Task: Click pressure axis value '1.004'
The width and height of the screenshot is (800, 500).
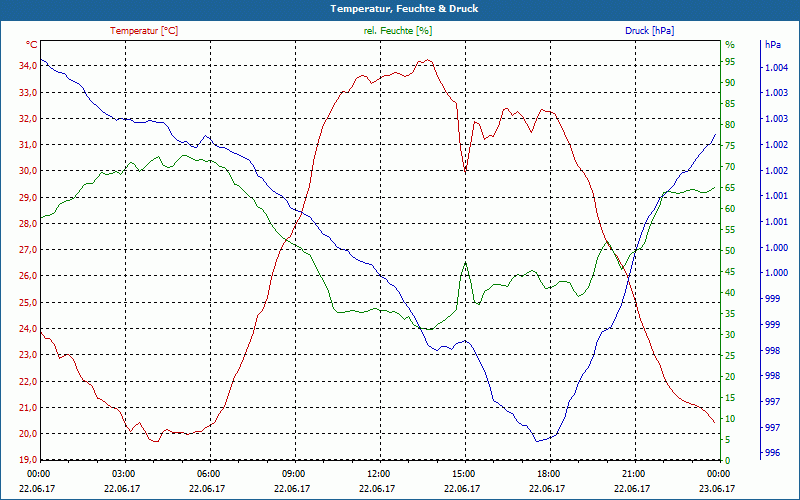Action: 778,68
